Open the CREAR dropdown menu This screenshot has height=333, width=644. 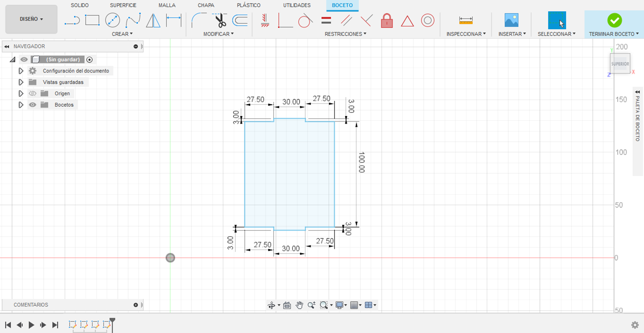tap(122, 34)
